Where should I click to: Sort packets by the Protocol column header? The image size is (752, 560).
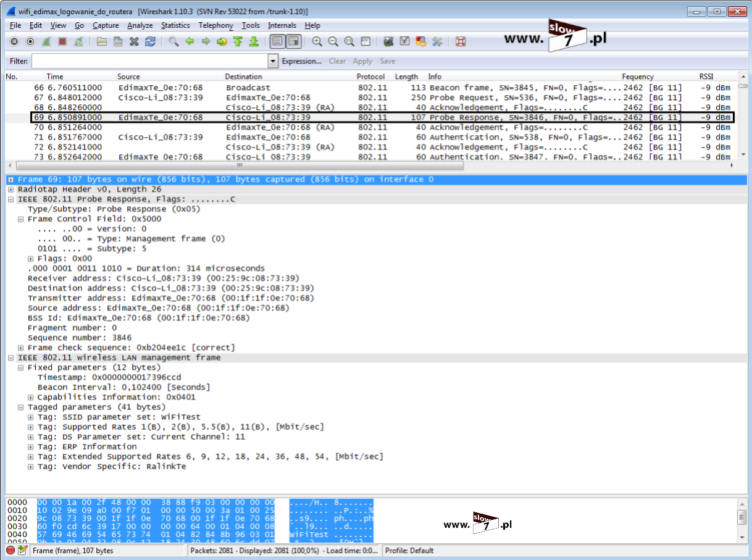[370, 77]
